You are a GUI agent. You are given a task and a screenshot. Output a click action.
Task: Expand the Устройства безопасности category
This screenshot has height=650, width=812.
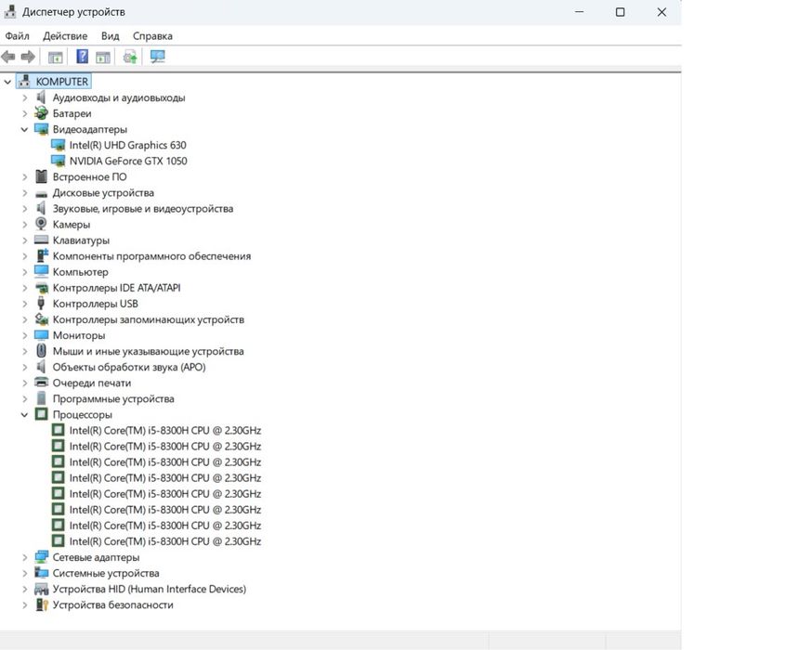[24, 605]
